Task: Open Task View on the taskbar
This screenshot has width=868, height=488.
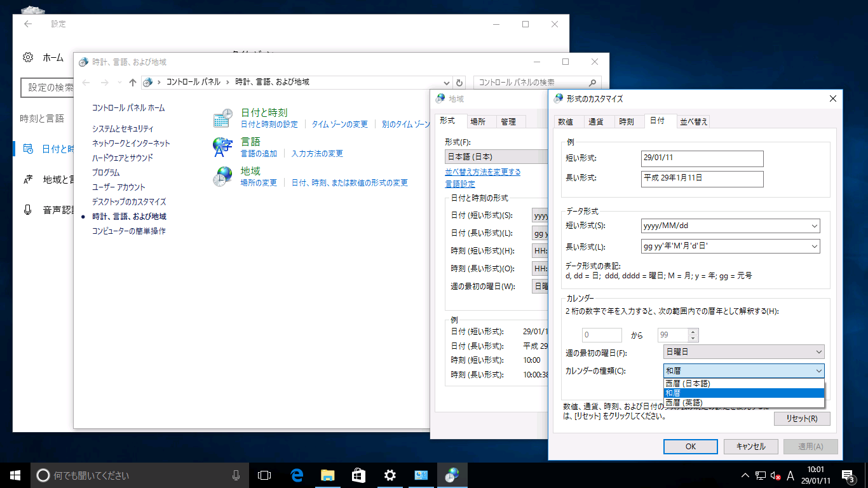Action: 264,475
